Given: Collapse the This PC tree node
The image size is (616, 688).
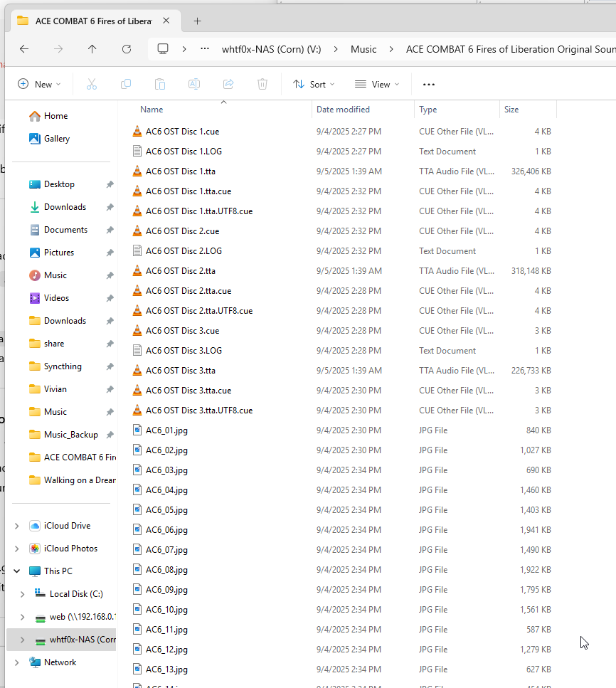Looking at the screenshot, I should tap(17, 571).
